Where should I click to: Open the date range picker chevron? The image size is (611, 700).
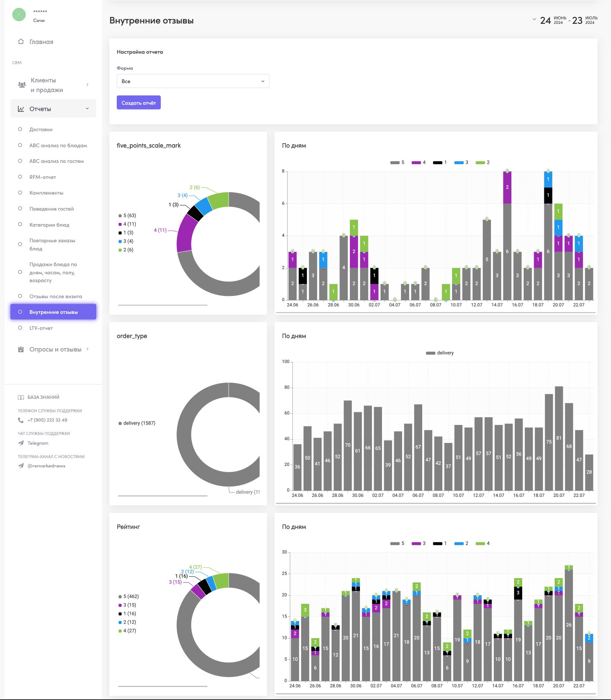click(534, 19)
